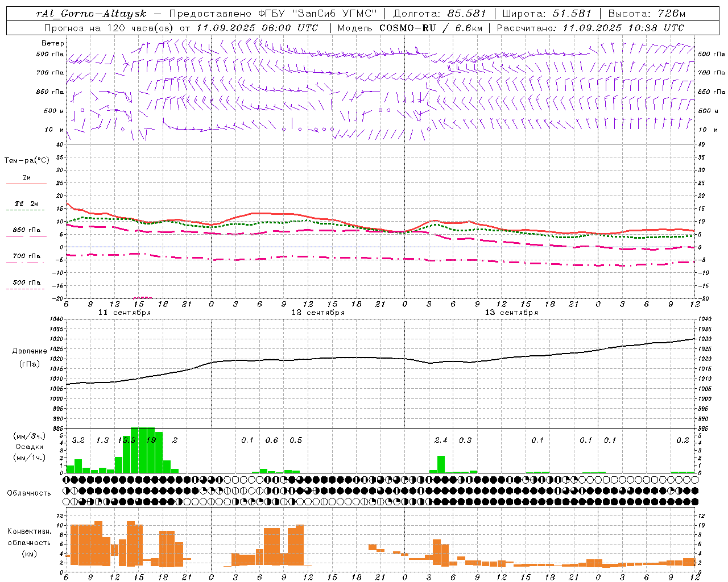Select the Модель COSMO-RU / 6.6км text
The height and width of the screenshot is (582, 728).
click(409, 28)
